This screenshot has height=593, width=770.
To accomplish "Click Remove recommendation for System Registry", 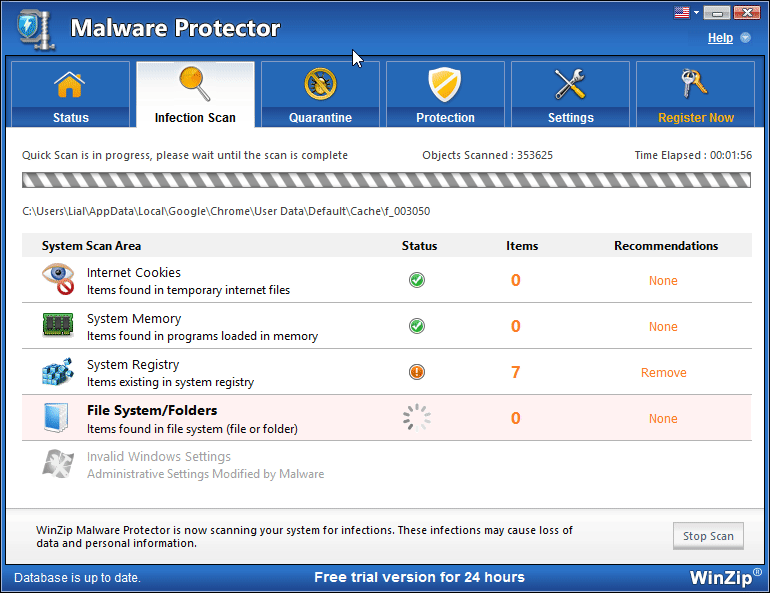I will [x=663, y=373].
